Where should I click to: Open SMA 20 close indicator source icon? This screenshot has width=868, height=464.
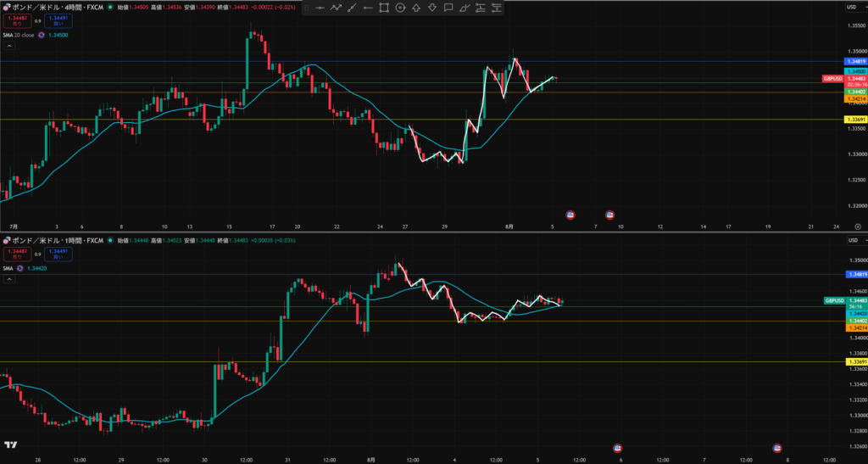(41, 35)
